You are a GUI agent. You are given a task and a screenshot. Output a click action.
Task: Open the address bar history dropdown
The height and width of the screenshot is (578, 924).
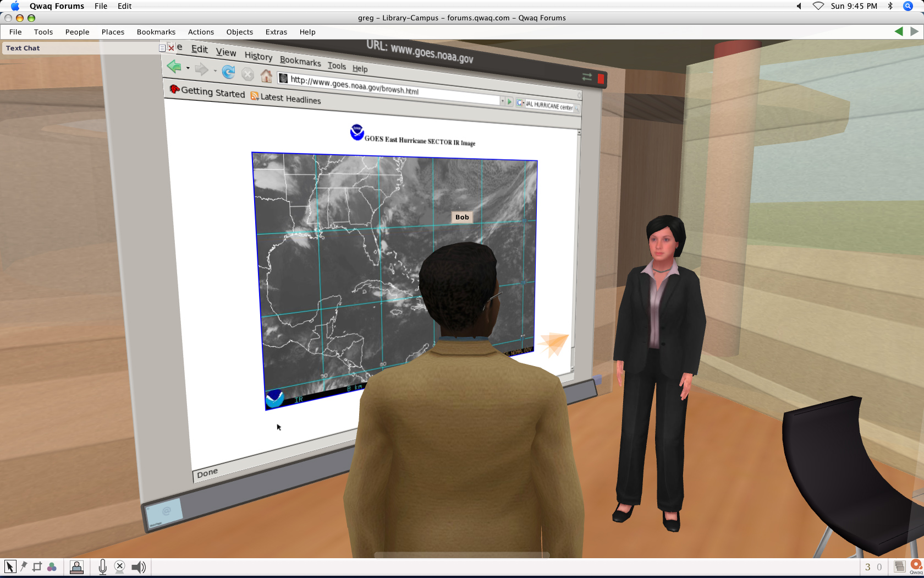pos(502,101)
